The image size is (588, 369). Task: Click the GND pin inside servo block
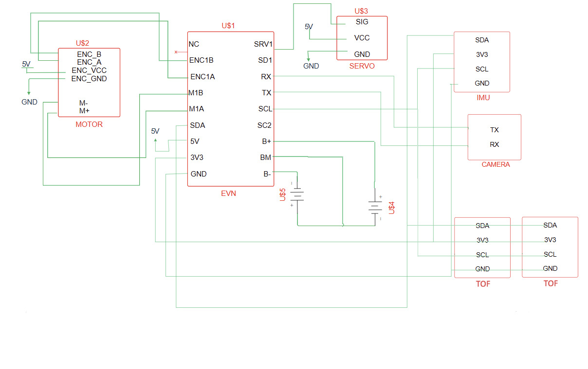362,54
